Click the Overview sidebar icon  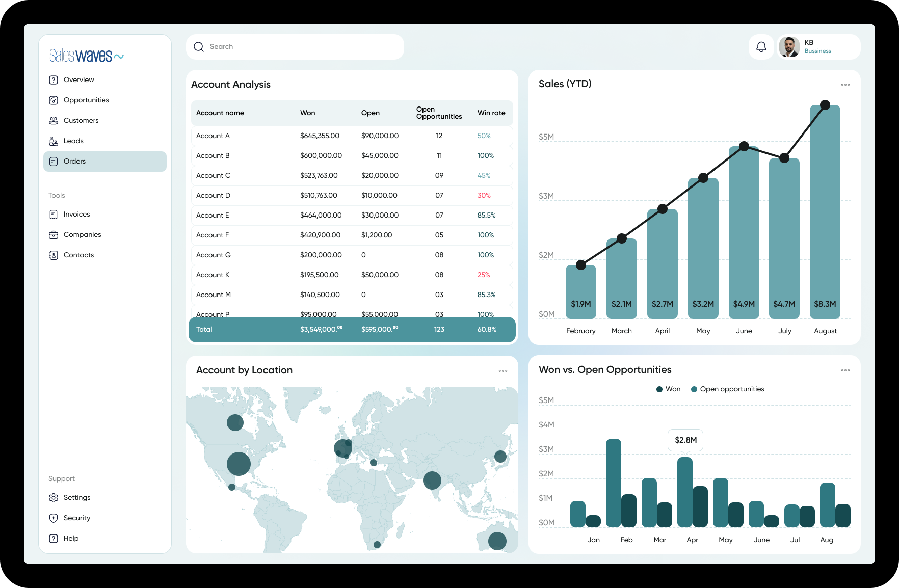(x=54, y=80)
